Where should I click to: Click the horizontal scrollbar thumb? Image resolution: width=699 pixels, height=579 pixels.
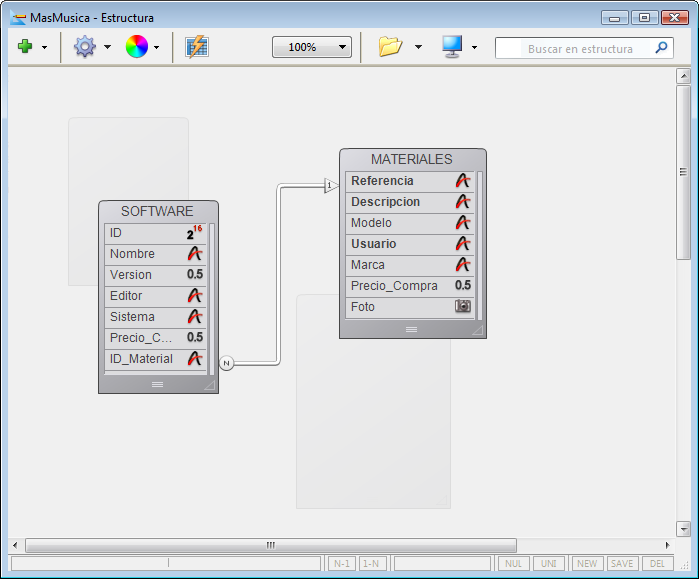[270, 546]
